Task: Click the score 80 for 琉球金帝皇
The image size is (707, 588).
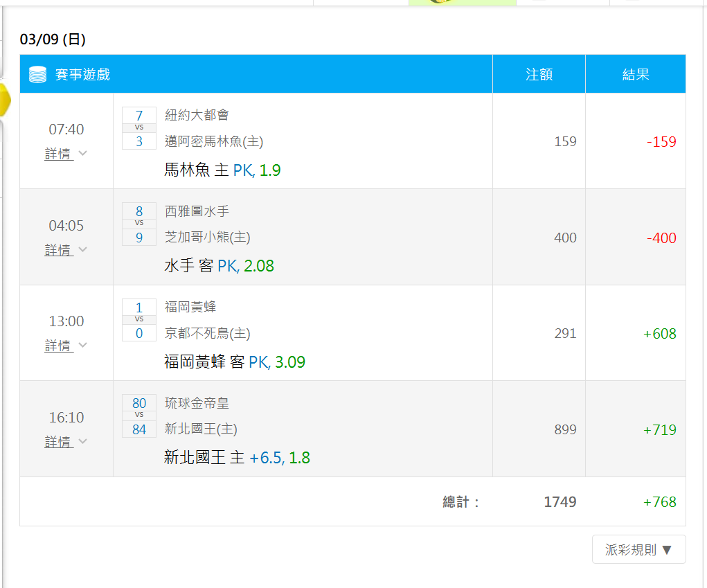Action: pyautogui.click(x=139, y=402)
